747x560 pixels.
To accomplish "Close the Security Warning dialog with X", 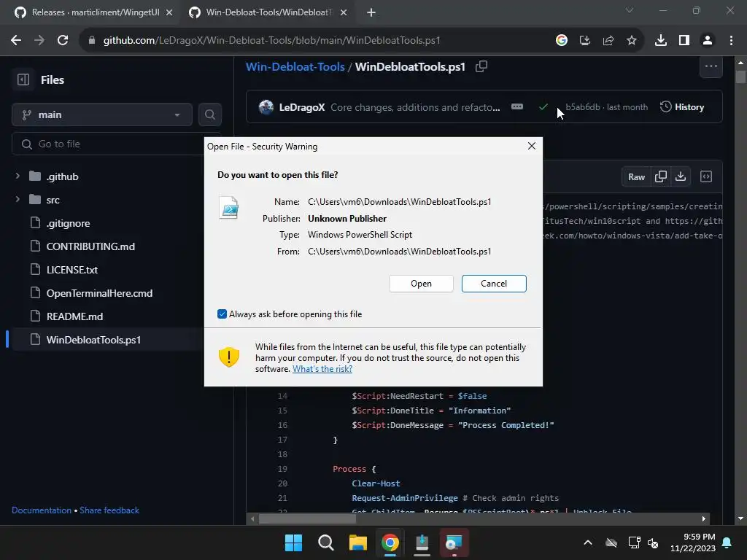I will [x=532, y=146].
